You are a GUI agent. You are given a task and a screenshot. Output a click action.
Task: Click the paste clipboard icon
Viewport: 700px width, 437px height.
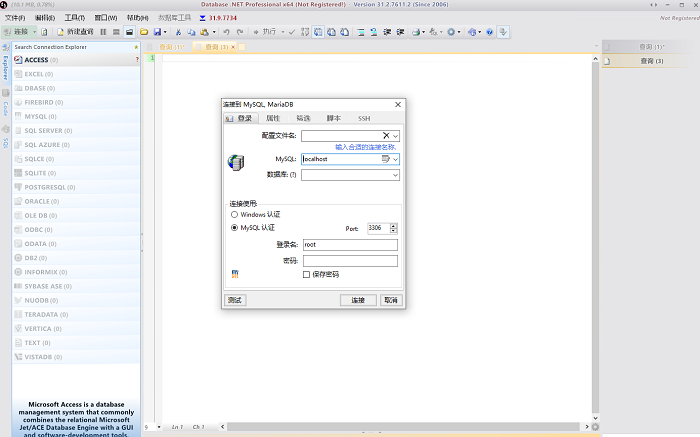[204, 32]
